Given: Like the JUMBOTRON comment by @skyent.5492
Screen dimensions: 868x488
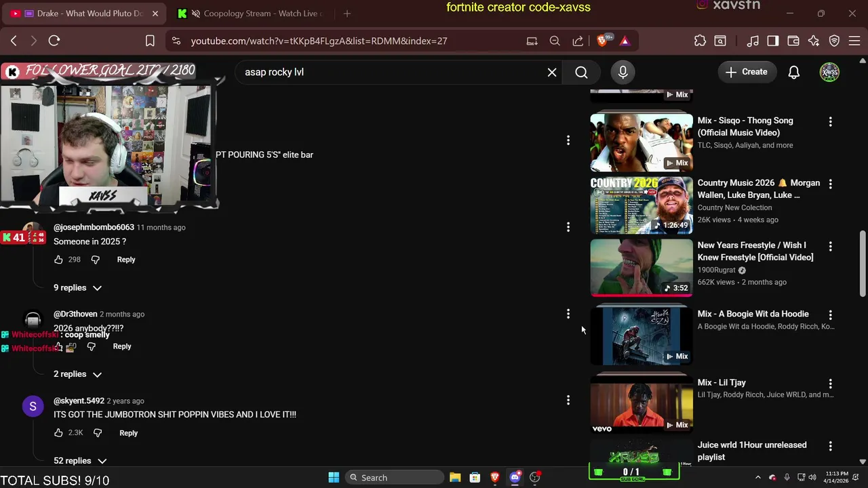Looking at the screenshot, I should point(58,432).
